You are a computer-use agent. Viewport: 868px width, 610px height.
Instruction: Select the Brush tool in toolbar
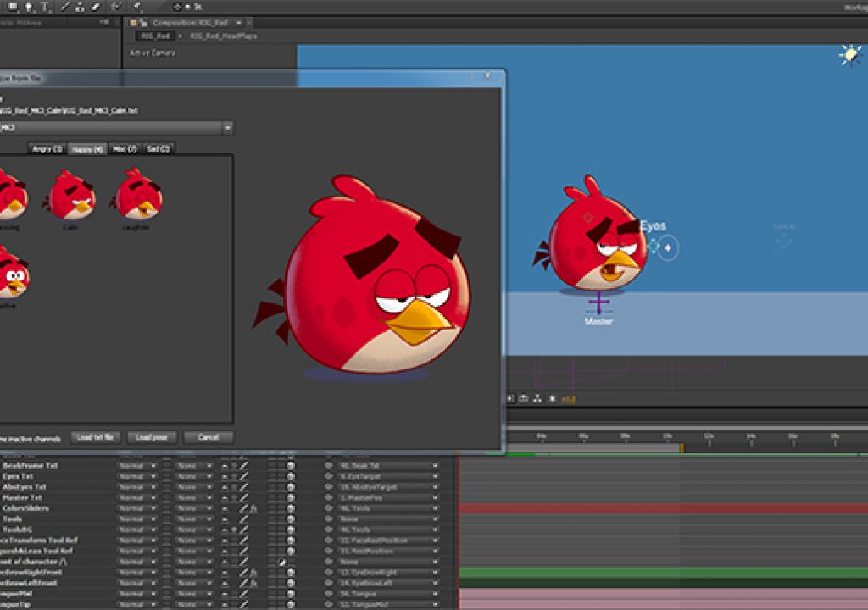click(x=65, y=7)
